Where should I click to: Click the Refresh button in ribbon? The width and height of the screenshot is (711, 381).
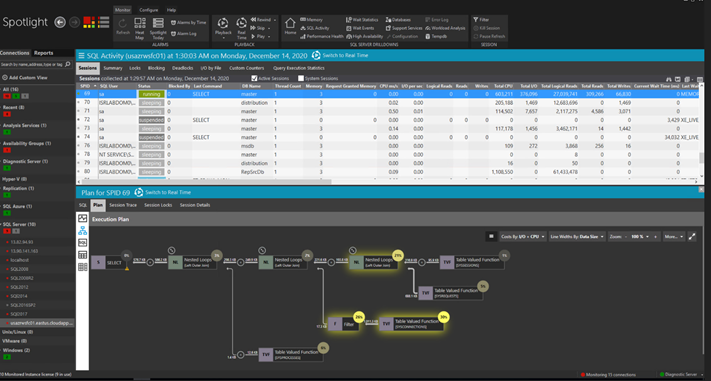tap(122, 26)
